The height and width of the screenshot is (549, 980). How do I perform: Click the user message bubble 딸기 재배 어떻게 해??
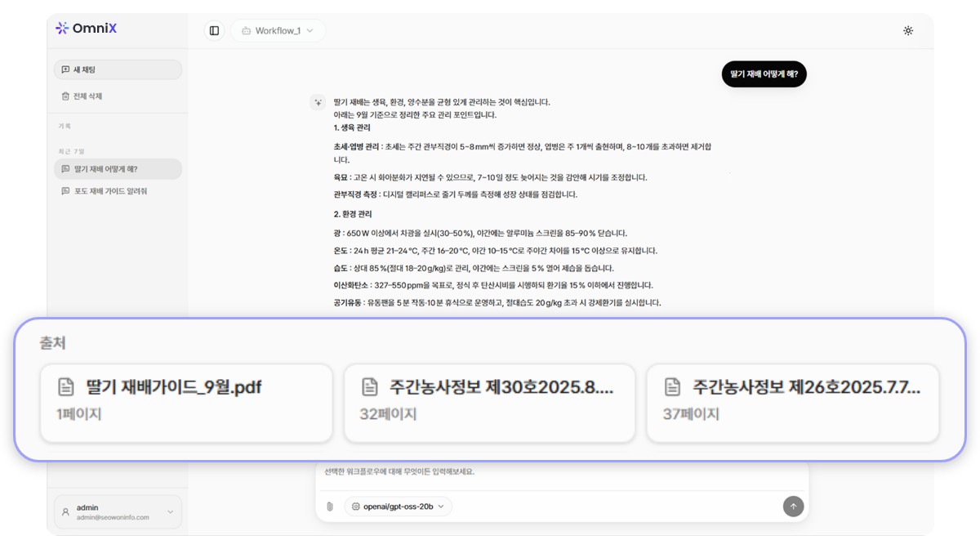coord(764,74)
